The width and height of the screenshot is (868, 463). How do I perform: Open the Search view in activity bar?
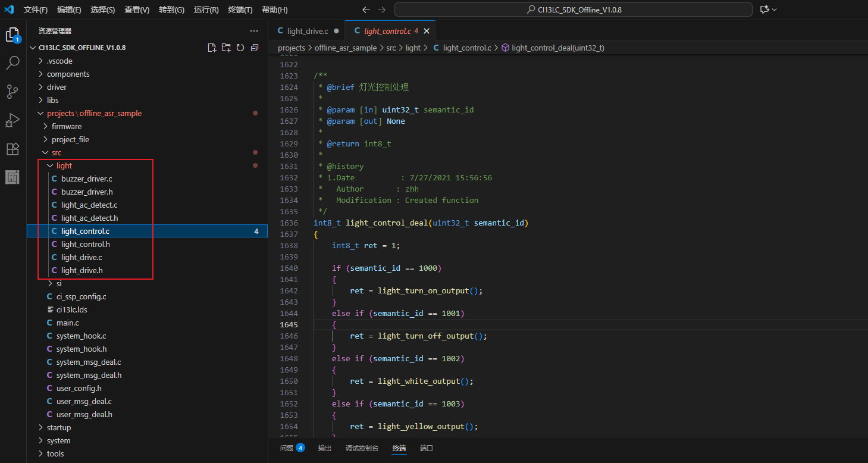13,62
